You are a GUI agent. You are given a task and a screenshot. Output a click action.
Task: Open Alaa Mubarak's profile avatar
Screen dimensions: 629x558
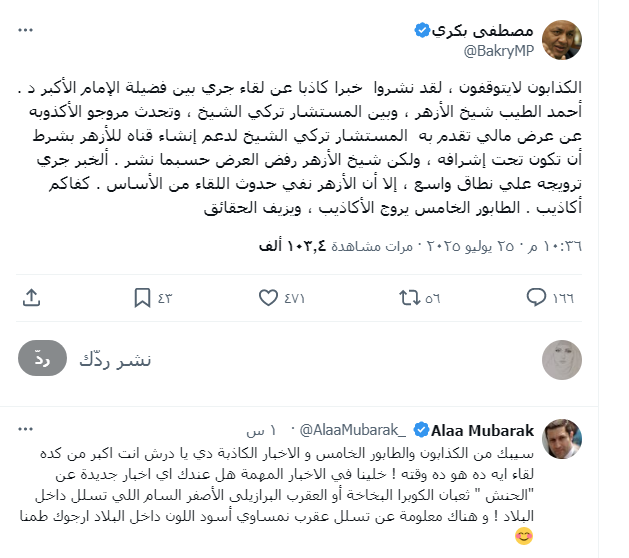tap(563, 441)
